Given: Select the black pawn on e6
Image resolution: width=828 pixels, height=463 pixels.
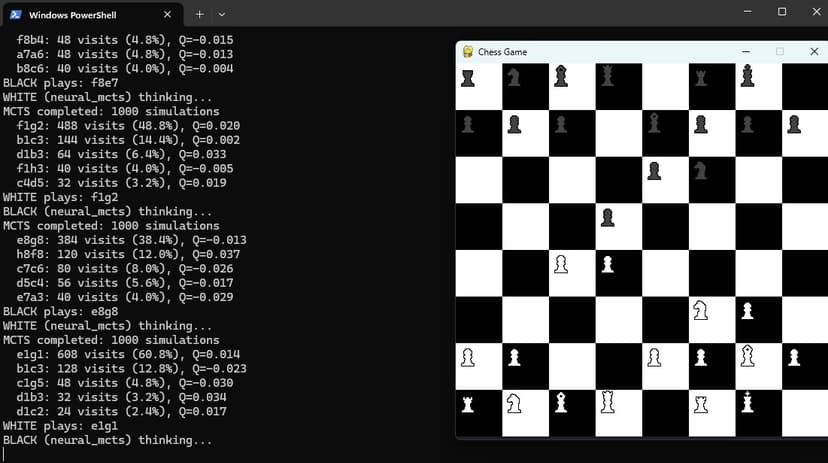Looking at the screenshot, I should click(x=654, y=171).
